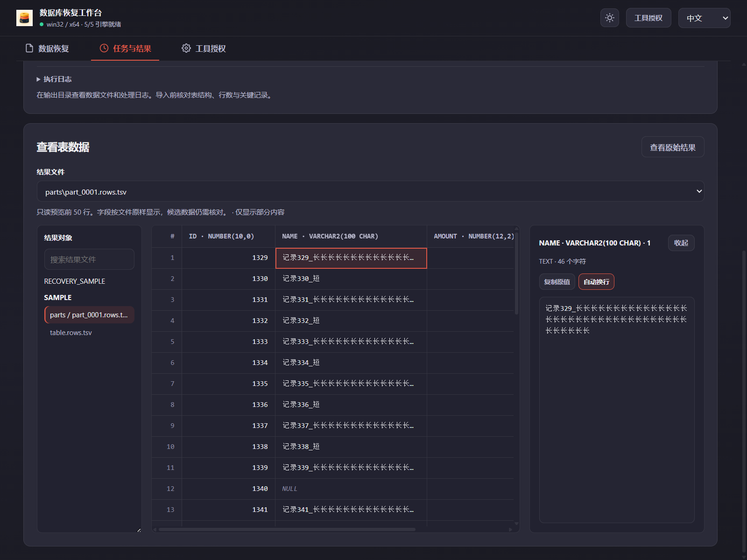Click the table horizontal scrollbar

point(287,530)
